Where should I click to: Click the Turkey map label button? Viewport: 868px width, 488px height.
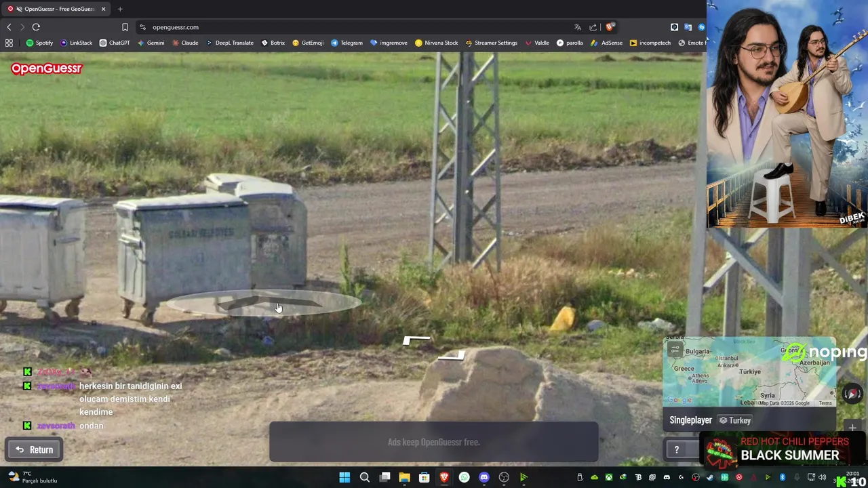pyautogui.click(x=735, y=420)
